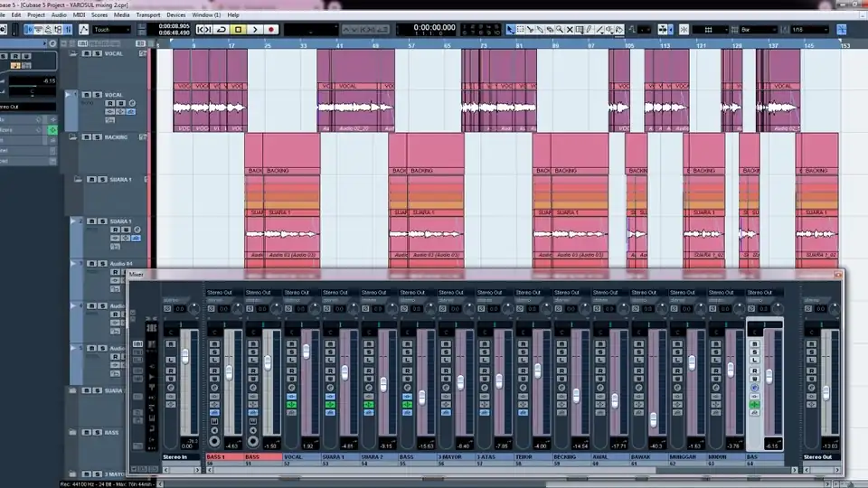
Task: Mute SUARA 1 audio track 2
Action: click(92, 221)
